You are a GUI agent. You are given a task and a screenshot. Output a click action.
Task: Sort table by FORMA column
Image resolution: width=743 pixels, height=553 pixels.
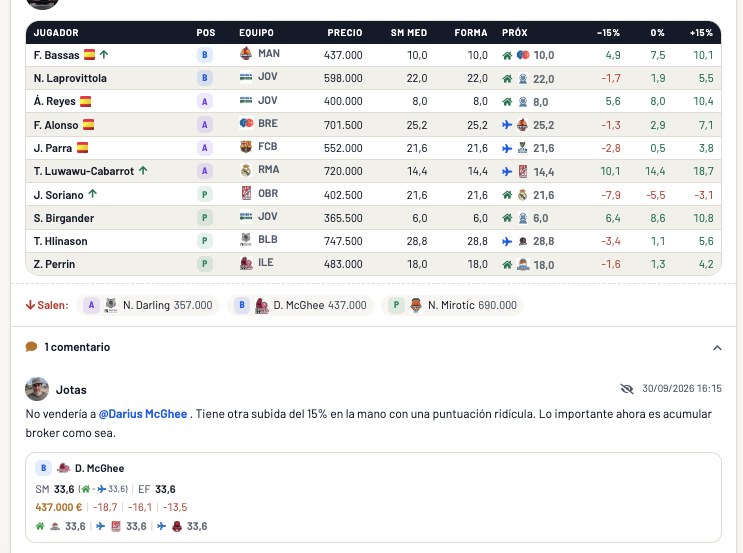(471, 33)
